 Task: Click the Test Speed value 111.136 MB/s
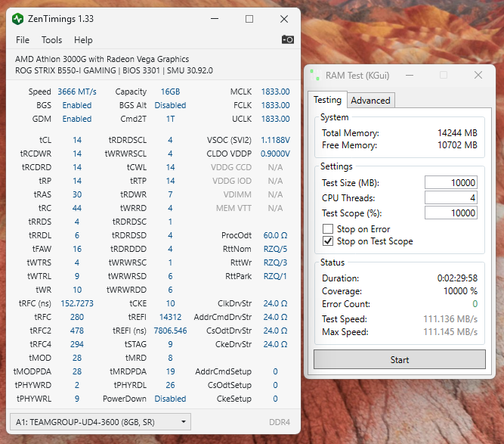tap(450, 319)
